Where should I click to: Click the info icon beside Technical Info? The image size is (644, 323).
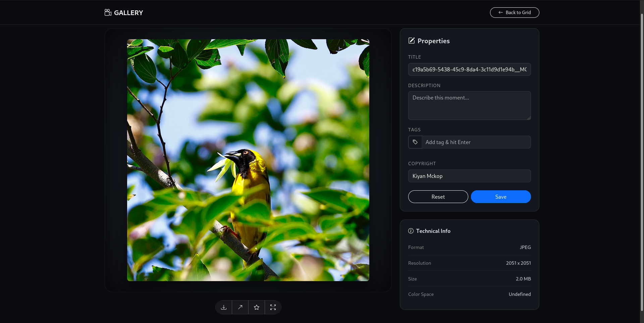coord(411,231)
